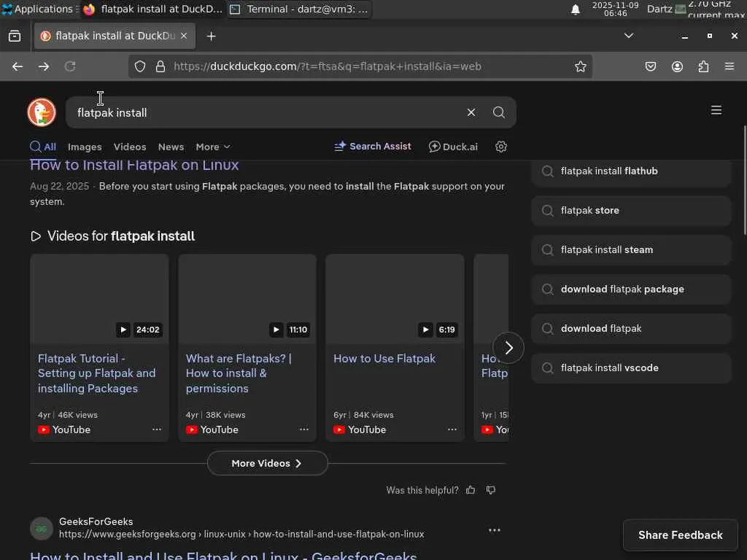Screen dimensions: 747x560
Task: Open GeeksForGeeks result more options
Action: pyautogui.click(x=495, y=530)
